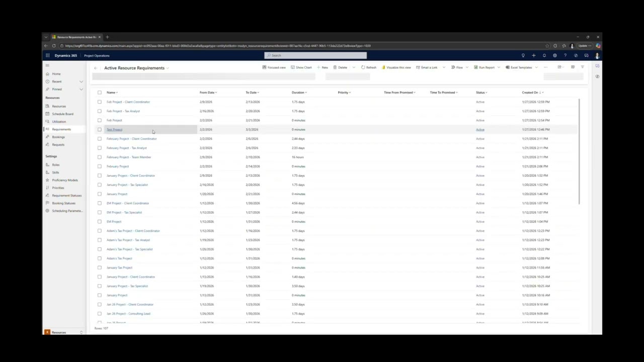Viewport: 644px width, 362px height.
Task: Click the grid's vertical scrollbar
Action: click(x=580, y=151)
